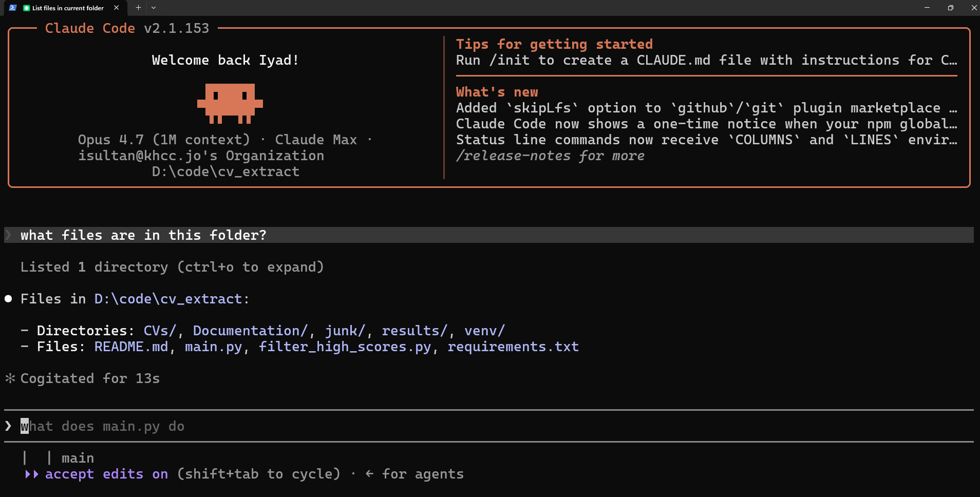Viewport: 980px width, 497px height.
Task: Open the README.md file link
Action: click(131, 347)
